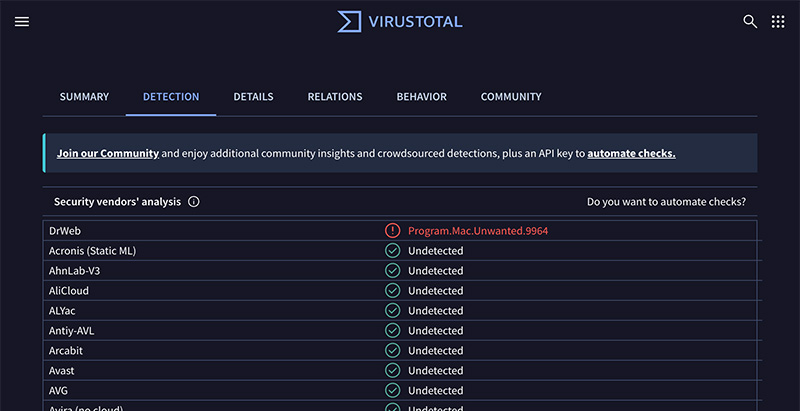The height and width of the screenshot is (411, 800).
Task: Open the Behavior tab
Action: pos(421,97)
